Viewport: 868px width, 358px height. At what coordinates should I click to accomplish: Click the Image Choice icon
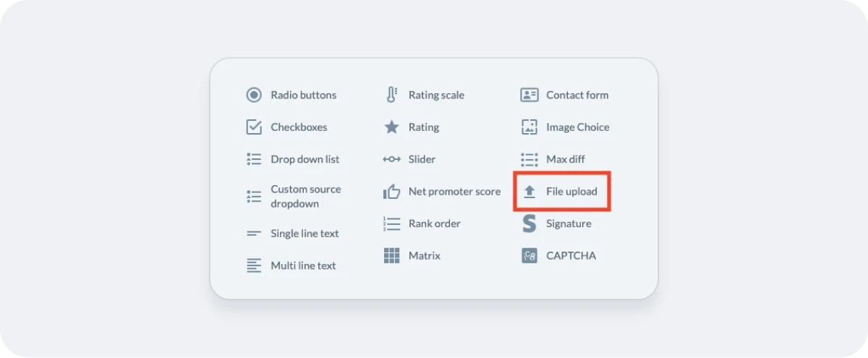(529, 127)
